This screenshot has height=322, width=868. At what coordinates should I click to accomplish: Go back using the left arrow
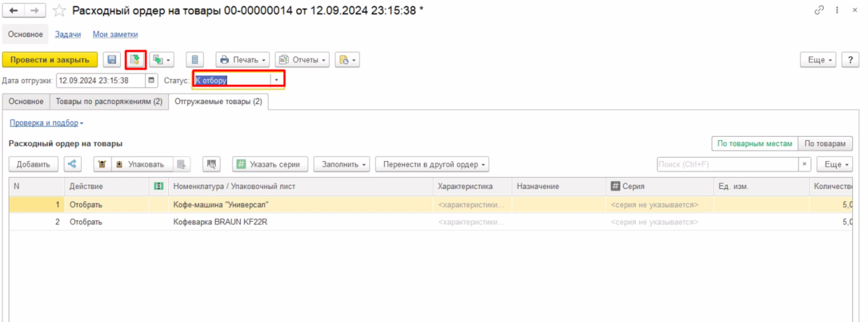pyautogui.click(x=13, y=11)
